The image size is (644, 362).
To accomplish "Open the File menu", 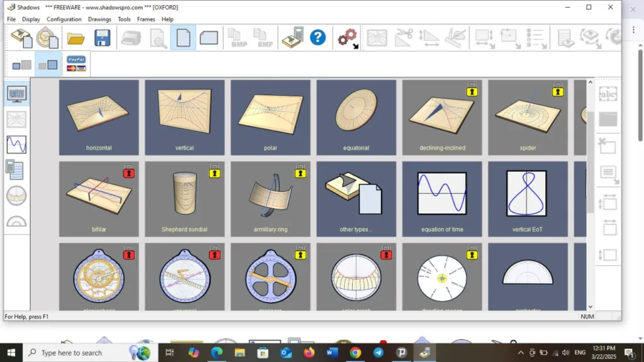I will (11, 20).
